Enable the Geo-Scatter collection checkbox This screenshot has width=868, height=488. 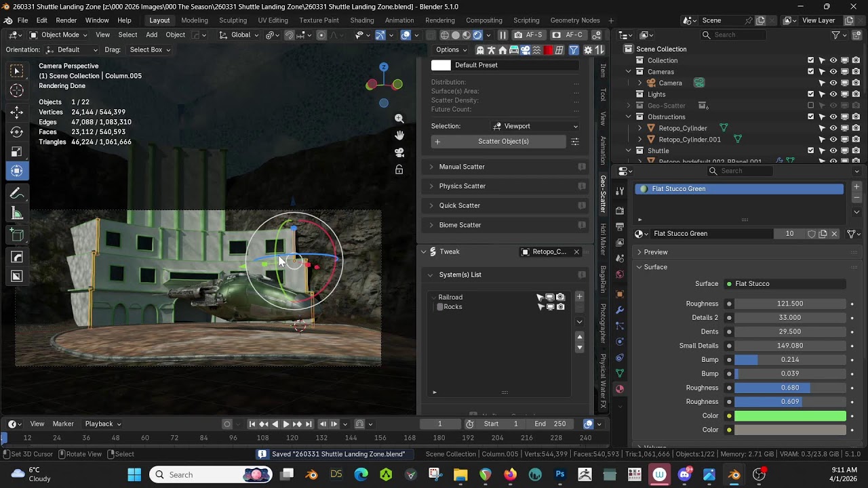point(810,106)
